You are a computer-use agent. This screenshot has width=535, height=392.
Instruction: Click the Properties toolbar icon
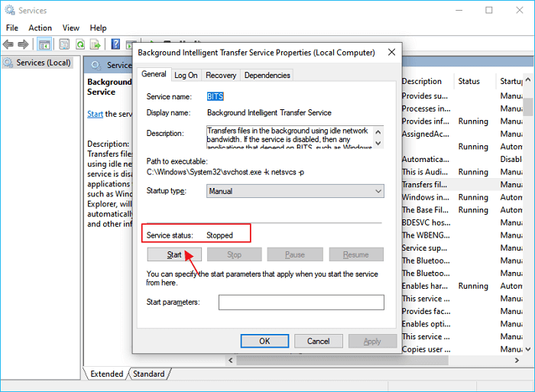tap(64, 44)
